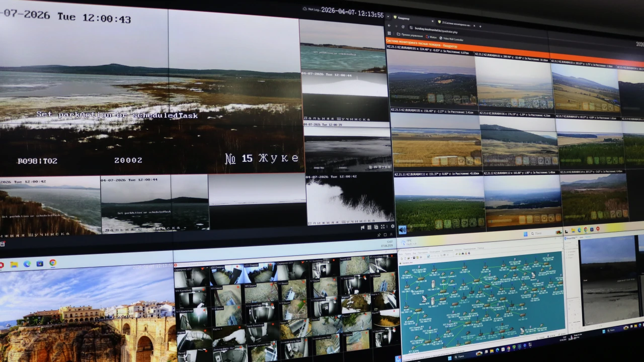Open the Прямое управление bookmark folder
The image size is (644, 362).
[x=410, y=35]
